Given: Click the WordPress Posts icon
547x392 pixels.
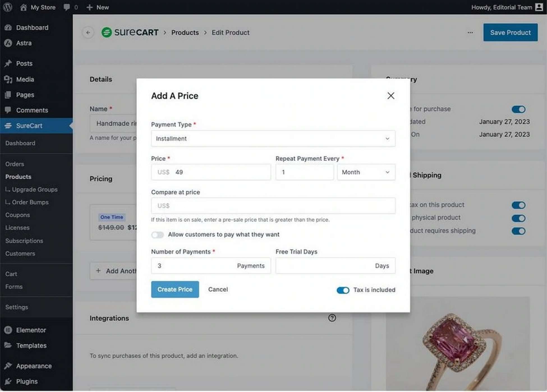Looking at the screenshot, I should 8,63.
